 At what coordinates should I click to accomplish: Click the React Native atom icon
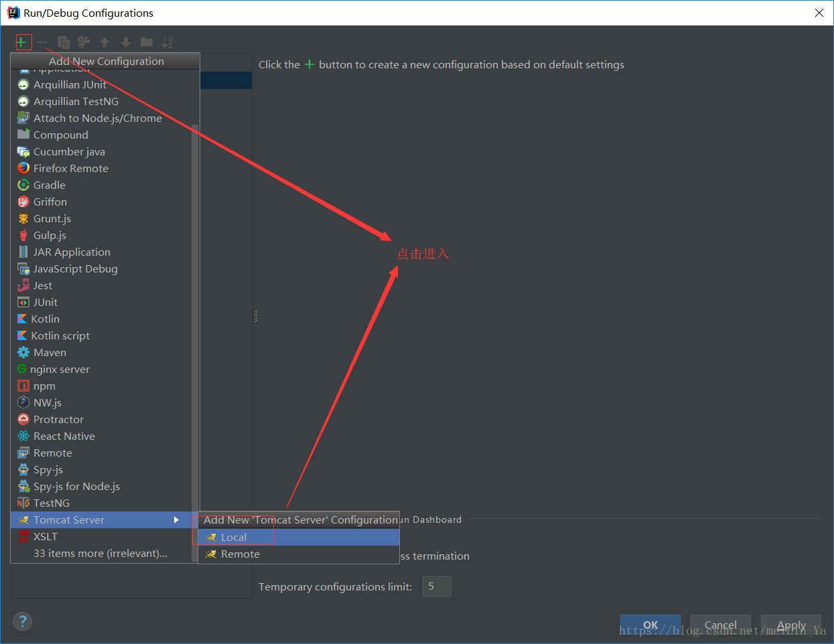[23, 436]
